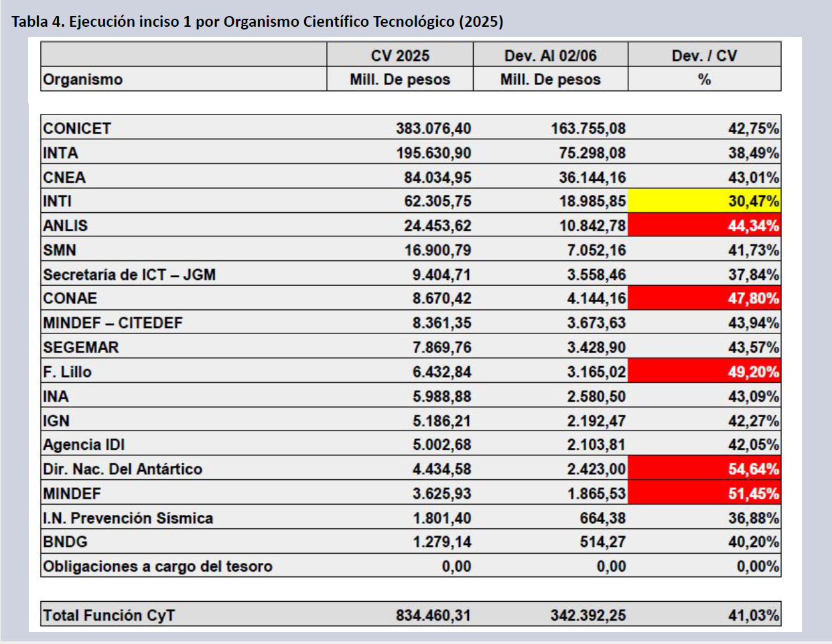Select the CONICET row label
The width and height of the screenshot is (832, 644).
click(x=77, y=129)
